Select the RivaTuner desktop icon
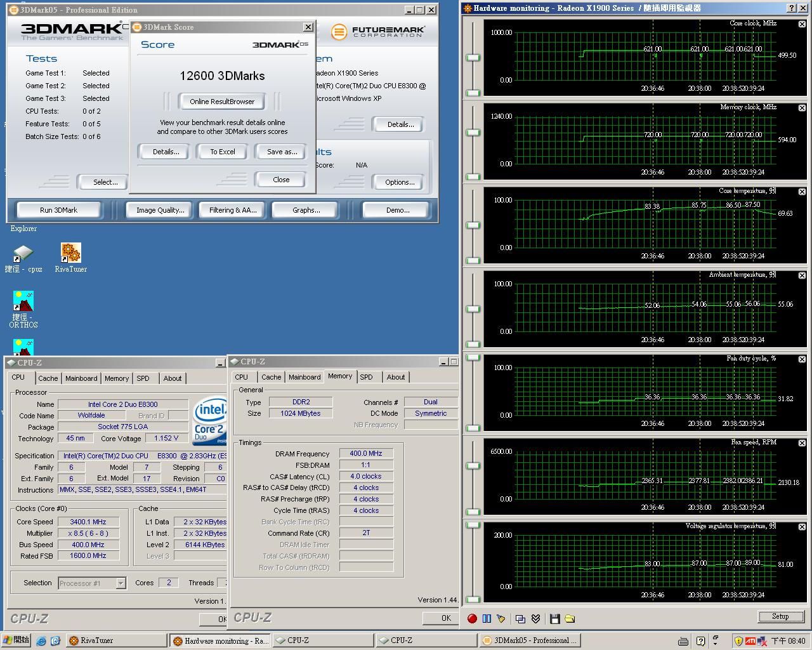This screenshot has width=812, height=650. tap(70, 258)
